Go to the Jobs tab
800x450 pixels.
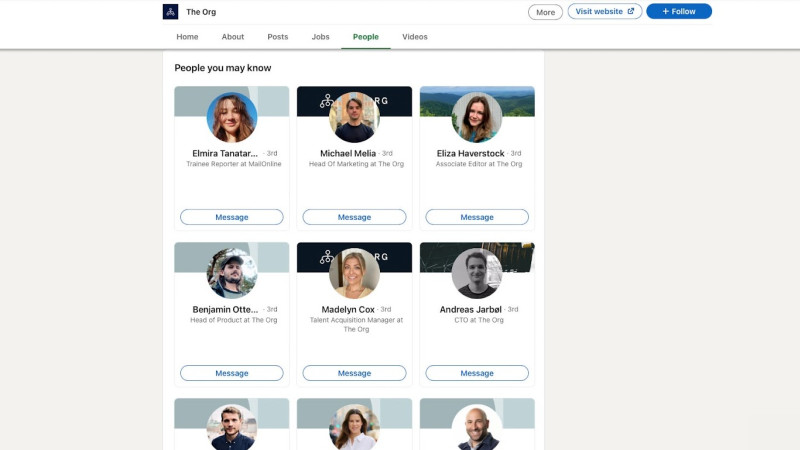tap(320, 37)
